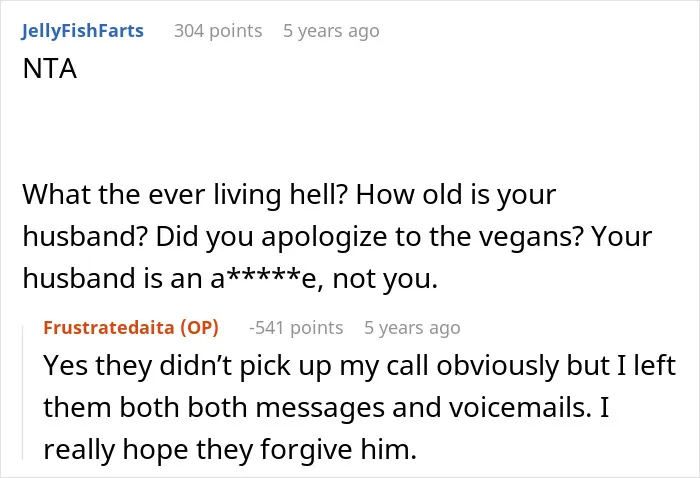Image resolution: width=700 pixels, height=478 pixels.
Task: Click the -541 points score
Action: click(296, 328)
